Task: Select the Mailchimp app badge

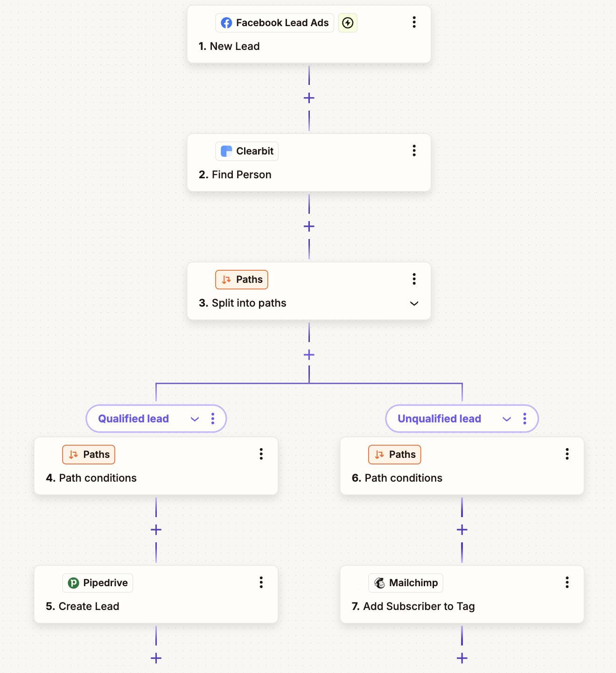Action: point(406,583)
